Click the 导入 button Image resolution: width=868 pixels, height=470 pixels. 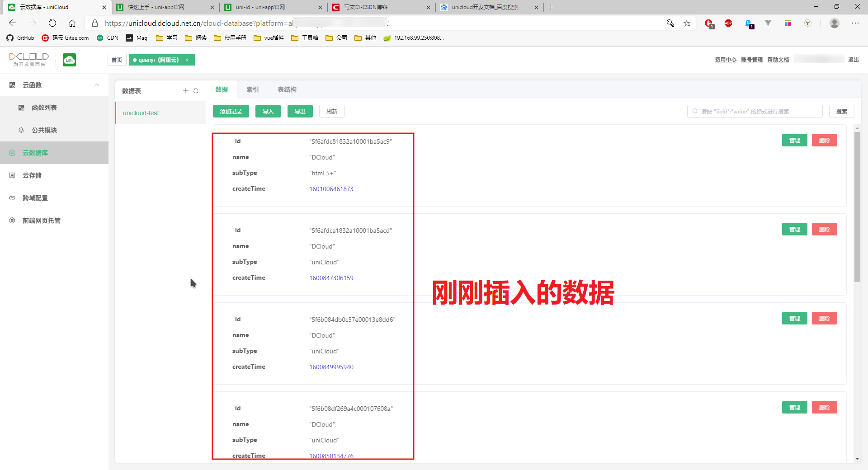(268, 111)
